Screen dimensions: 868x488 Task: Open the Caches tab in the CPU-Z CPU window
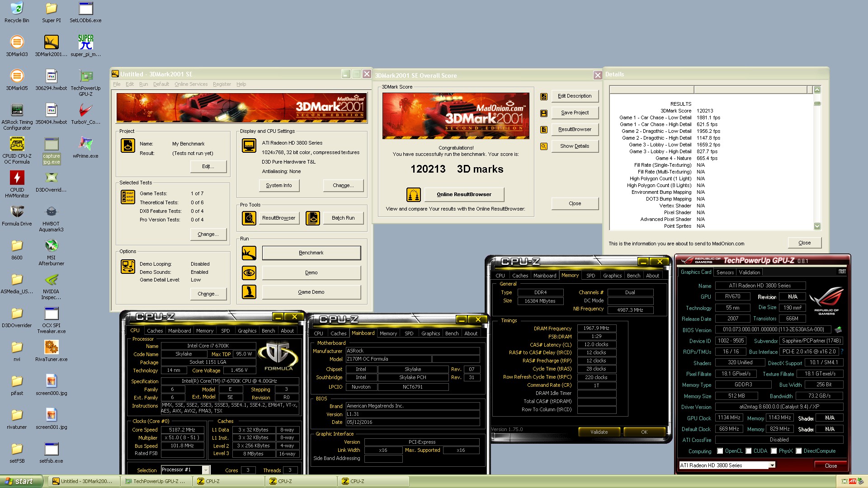pos(155,331)
